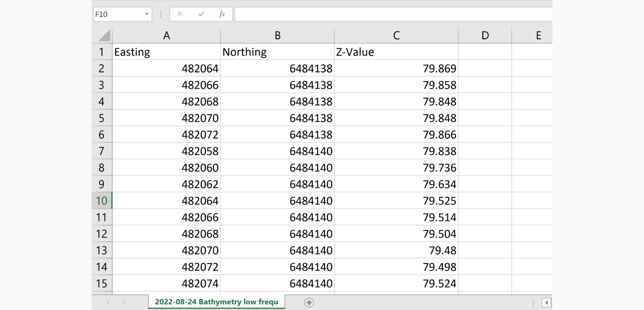This screenshot has width=644, height=310.
Task: Click the Cancel (X) icon in formula bar
Action: coord(180,14)
